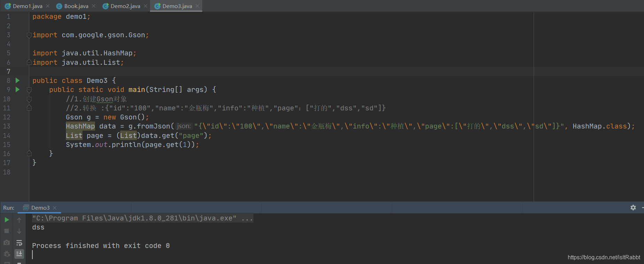
Task: Close the Demo3 Run panel tab
Action: pos(55,208)
